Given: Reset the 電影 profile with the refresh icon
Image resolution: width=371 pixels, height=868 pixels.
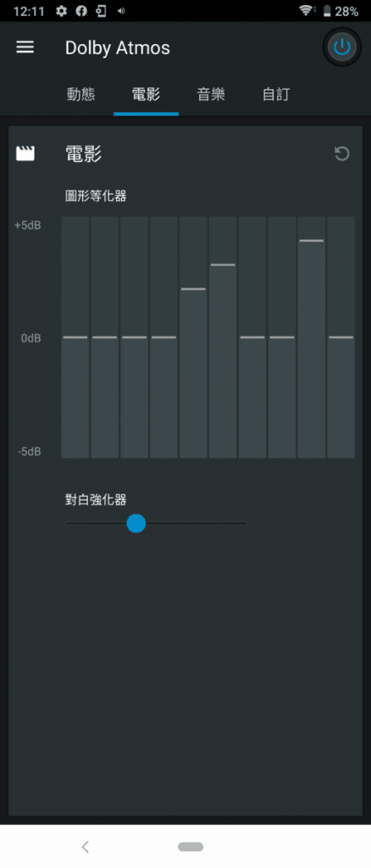Looking at the screenshot, I should pyautogui.click(x=342, y=154).
